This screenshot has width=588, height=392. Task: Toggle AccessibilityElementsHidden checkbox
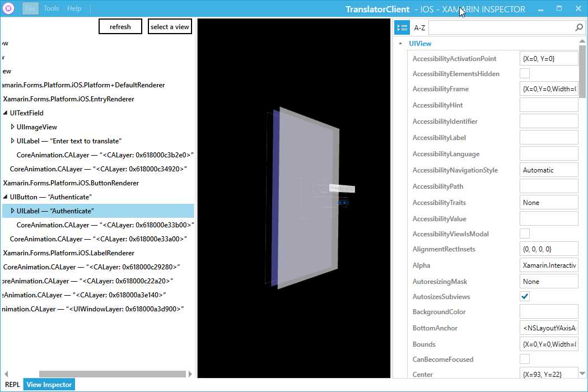tap(525, 73)
